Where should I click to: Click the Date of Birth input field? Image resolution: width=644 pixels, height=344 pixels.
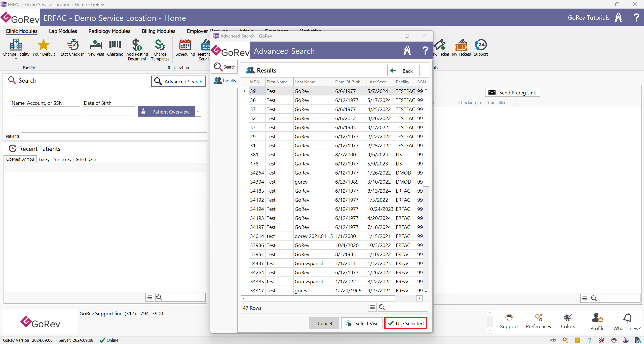pyautogui.click(x=109, y=111)
